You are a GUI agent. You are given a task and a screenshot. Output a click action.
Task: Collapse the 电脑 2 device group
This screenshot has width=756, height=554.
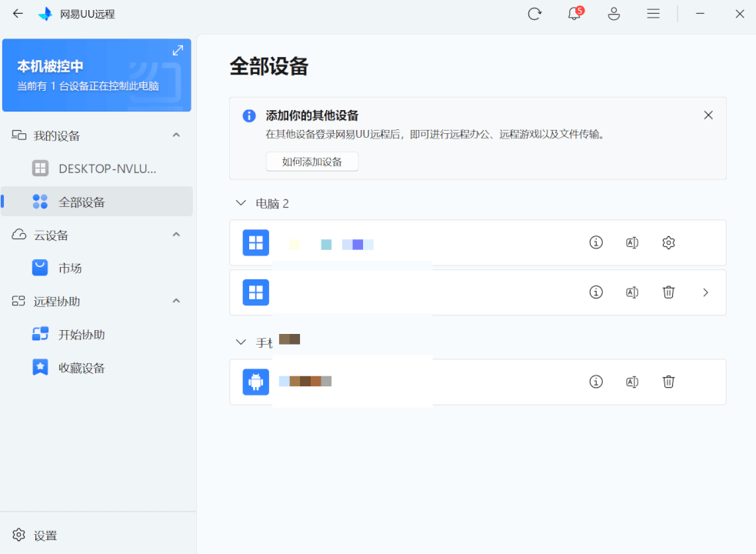coord(241,202)
